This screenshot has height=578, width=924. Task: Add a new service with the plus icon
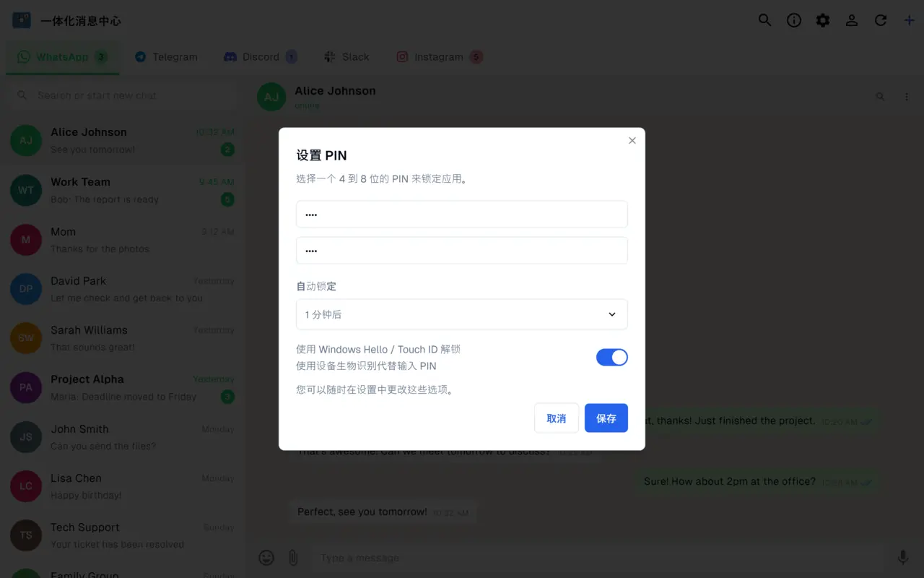910,20
